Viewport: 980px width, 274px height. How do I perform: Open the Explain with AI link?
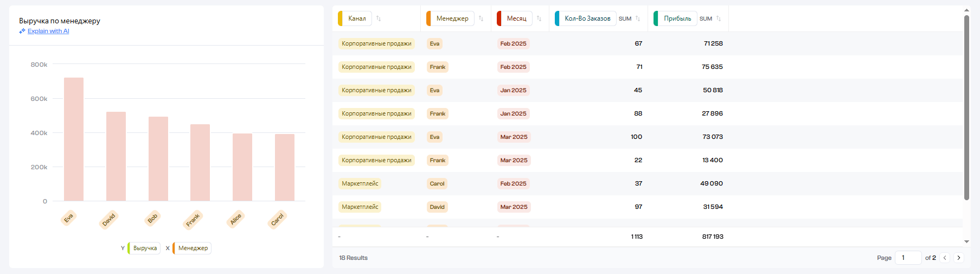click(48, 31)
